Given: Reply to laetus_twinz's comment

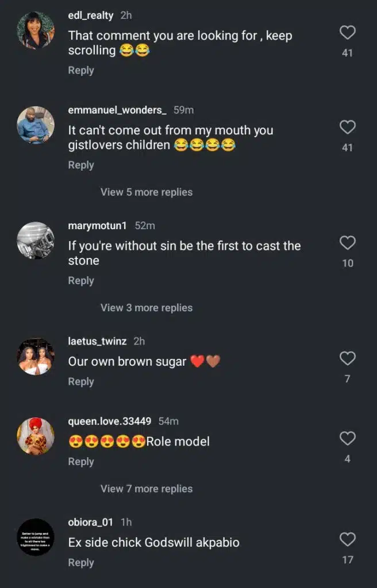Looking at the screenshot, I should coord(81,381).
